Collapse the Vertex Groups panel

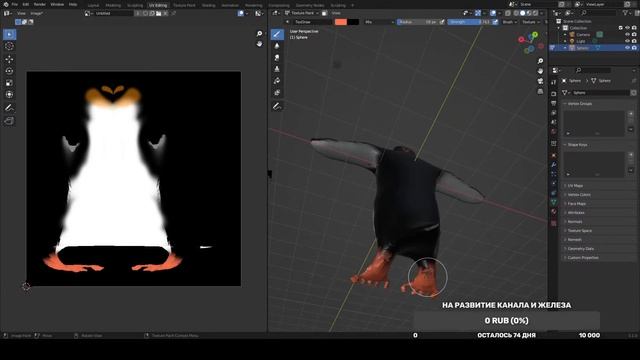pyautogui.click(x=579, y=104)
